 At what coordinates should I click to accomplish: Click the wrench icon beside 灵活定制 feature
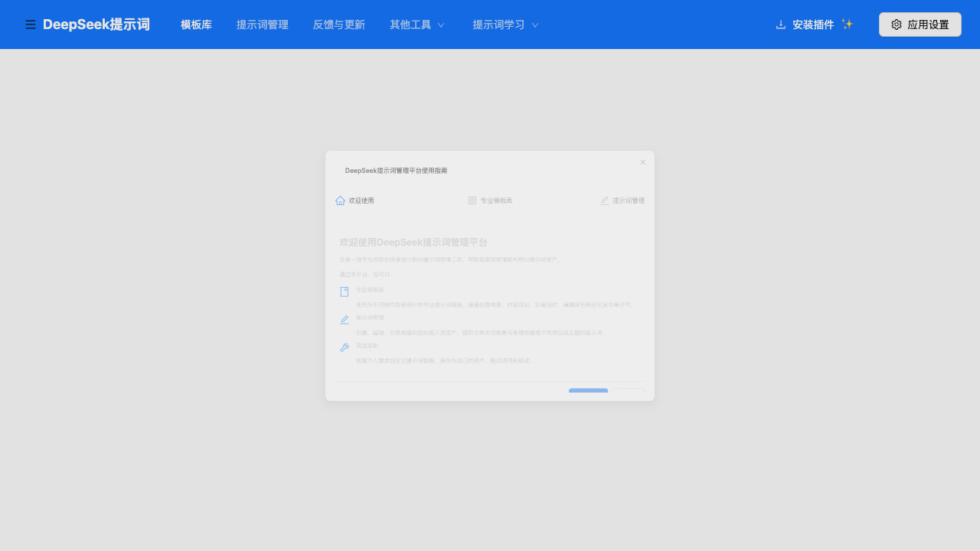pos(345,347)
